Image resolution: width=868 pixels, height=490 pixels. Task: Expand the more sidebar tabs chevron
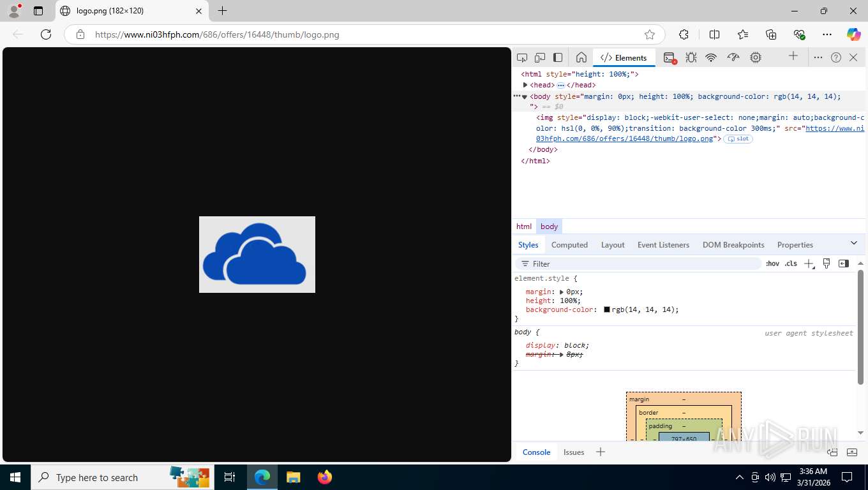(854, 243)
